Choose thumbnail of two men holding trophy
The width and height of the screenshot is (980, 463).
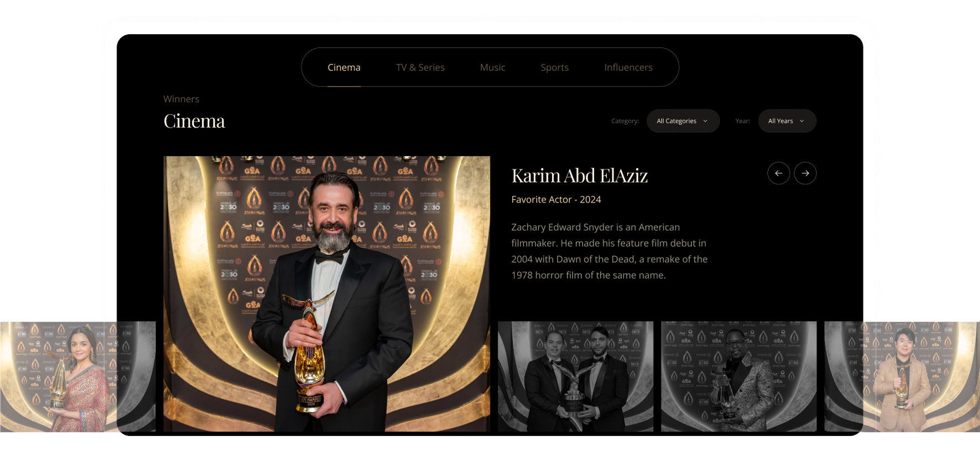575,376
